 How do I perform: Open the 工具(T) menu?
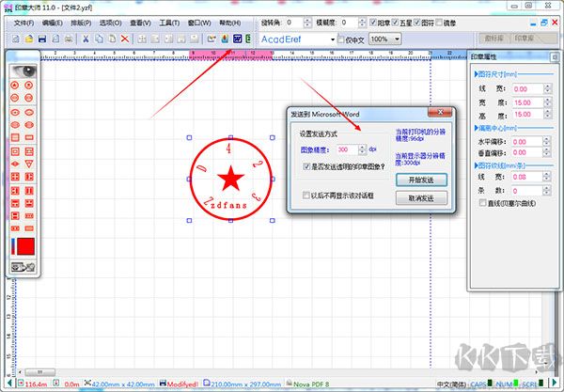169,22
